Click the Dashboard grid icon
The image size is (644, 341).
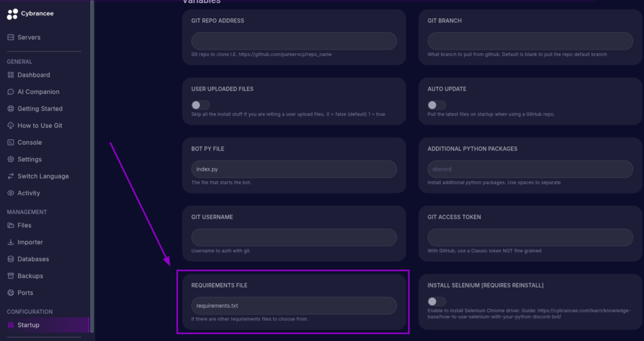[11, 75]
